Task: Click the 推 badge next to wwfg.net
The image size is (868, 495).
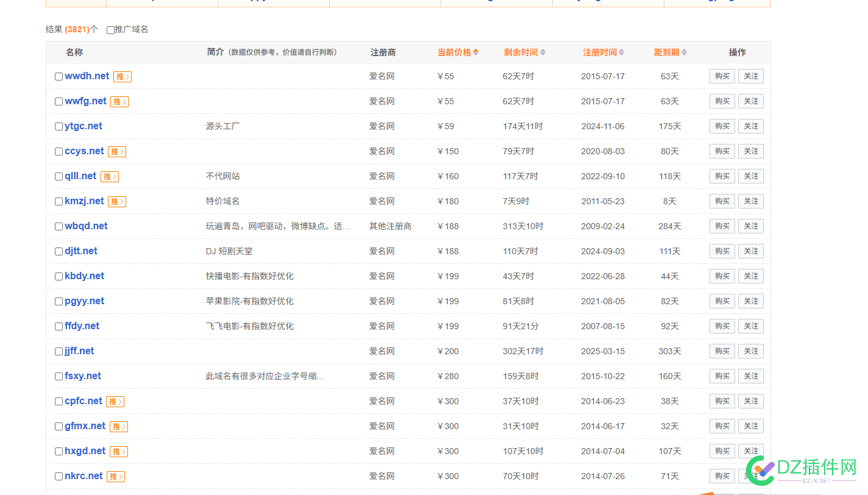Action: click(x=119, y=102)
